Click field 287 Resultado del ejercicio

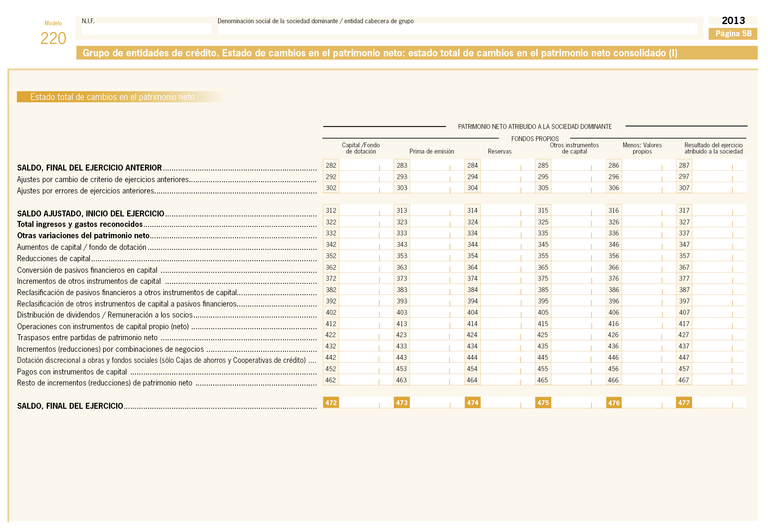tap(711, 165)
